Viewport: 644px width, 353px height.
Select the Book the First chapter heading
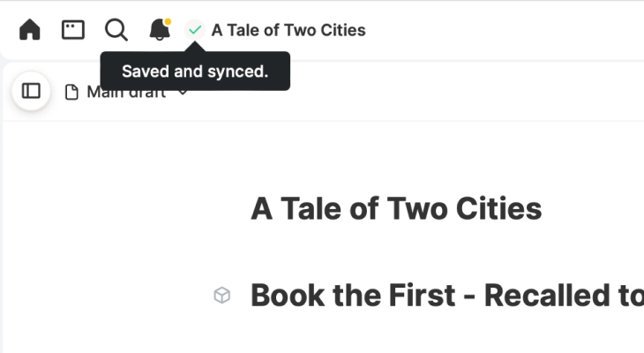447,296
